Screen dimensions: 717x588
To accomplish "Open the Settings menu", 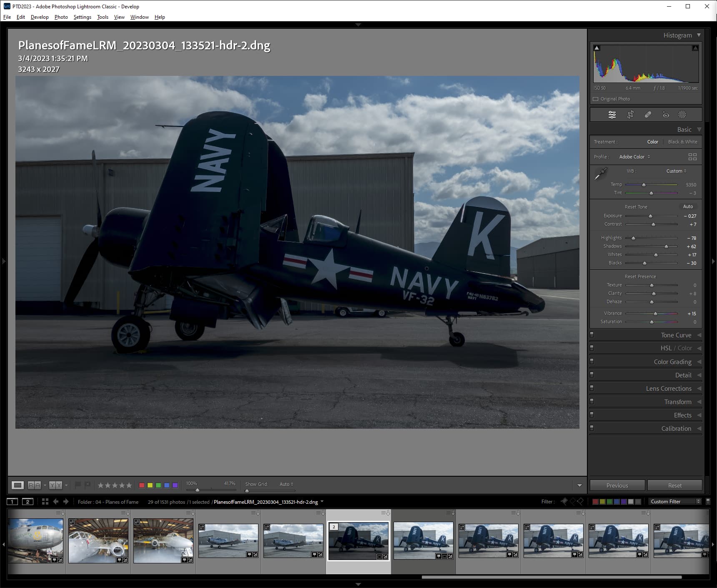I will point(82,17).
